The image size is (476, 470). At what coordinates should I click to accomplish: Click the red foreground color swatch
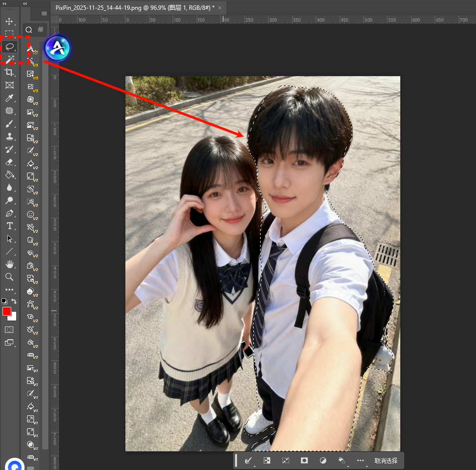7,311
